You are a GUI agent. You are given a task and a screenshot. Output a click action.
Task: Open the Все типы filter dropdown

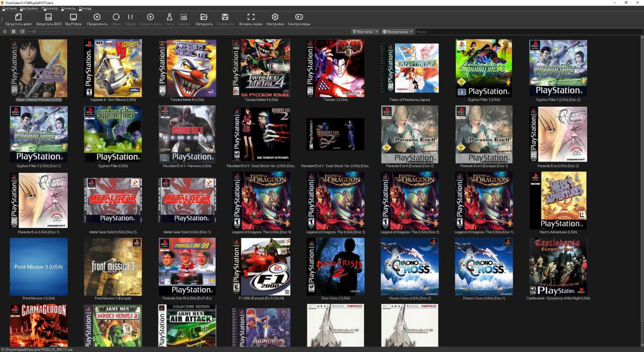tap(365, 32)
